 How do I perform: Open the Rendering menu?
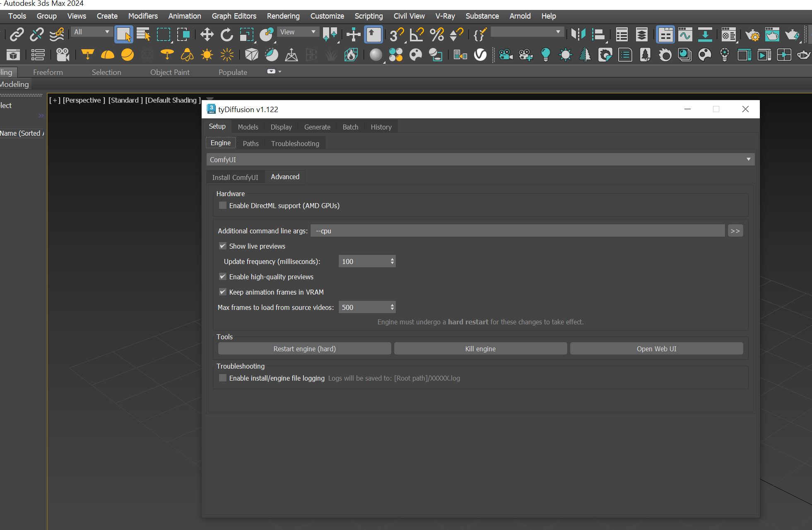coord(283,16)
